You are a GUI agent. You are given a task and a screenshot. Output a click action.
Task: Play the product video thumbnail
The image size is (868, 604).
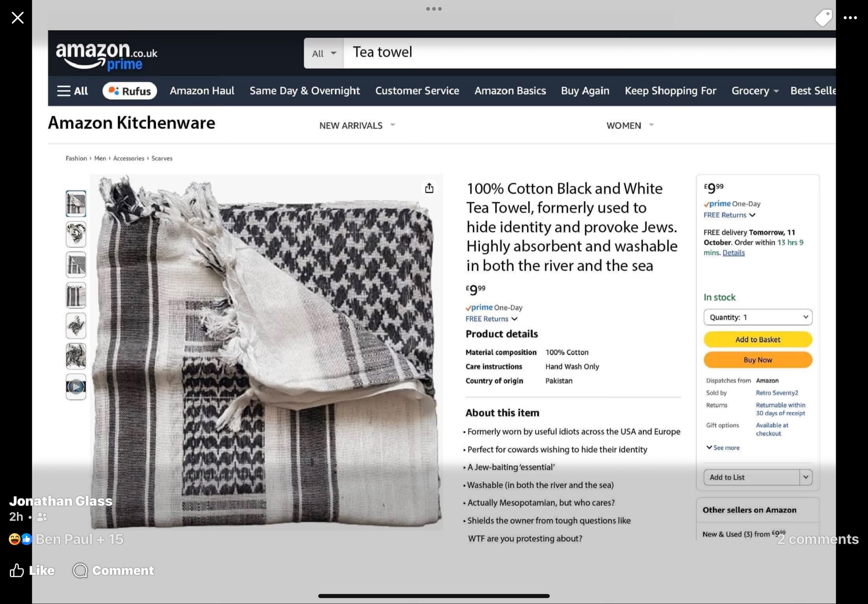point(76,386)
